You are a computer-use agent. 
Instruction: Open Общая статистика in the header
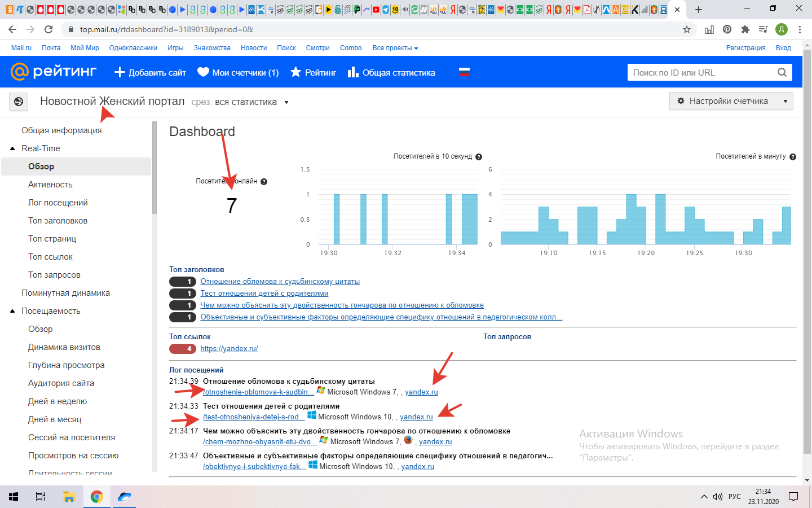pos(391,72)
